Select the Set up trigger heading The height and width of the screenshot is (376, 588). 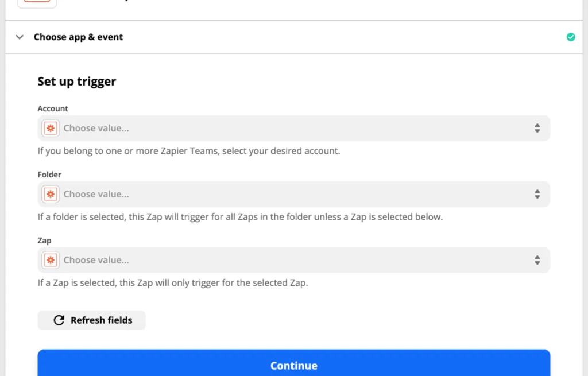[x=76, y=81]
